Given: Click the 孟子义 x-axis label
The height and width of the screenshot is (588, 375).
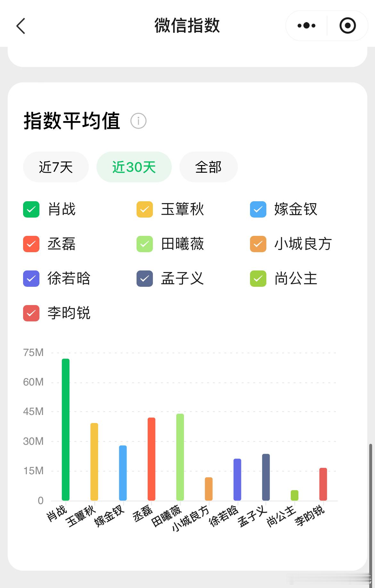Looking at the screenshot, I should (253, 516).
